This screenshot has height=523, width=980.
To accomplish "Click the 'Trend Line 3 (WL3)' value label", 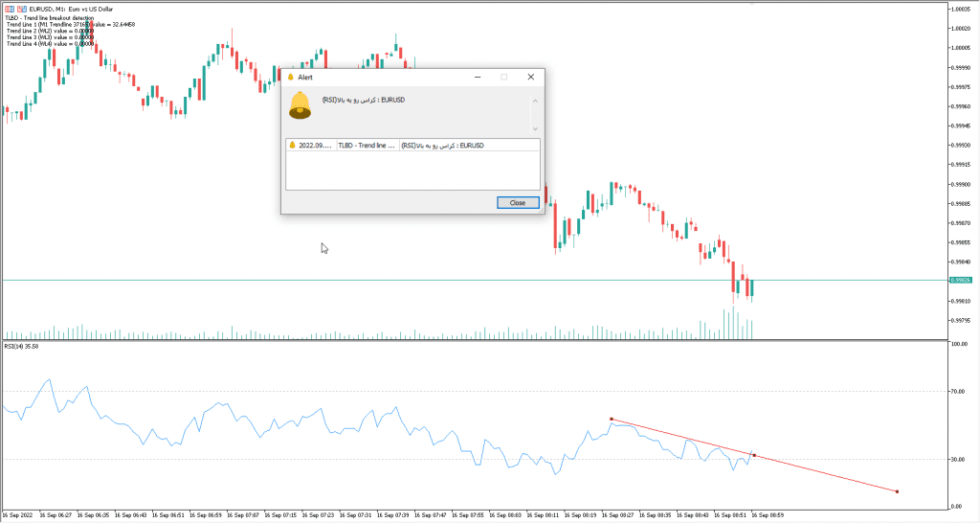I will coord(51,37).
